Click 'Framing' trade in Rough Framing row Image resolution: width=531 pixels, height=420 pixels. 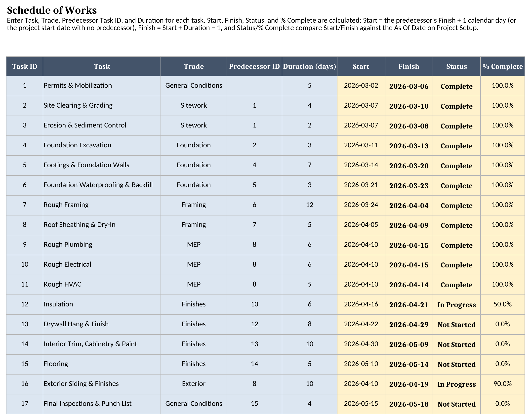(194, 205)
